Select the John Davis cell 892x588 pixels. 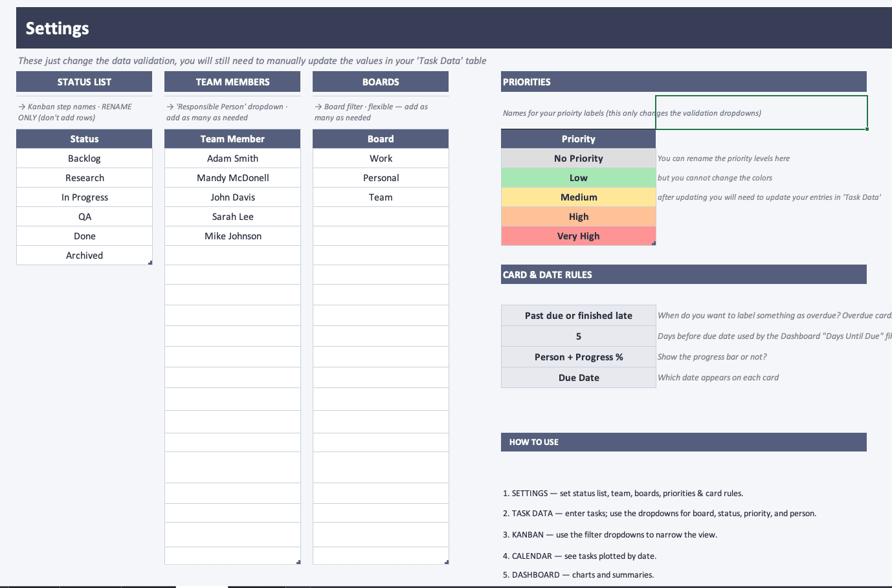232,197
